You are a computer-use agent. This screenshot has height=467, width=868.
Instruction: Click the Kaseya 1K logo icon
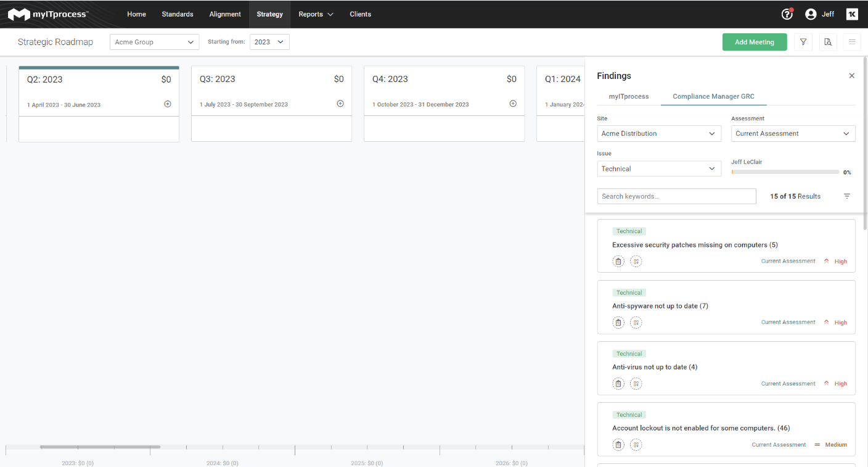tap(852, 14)
